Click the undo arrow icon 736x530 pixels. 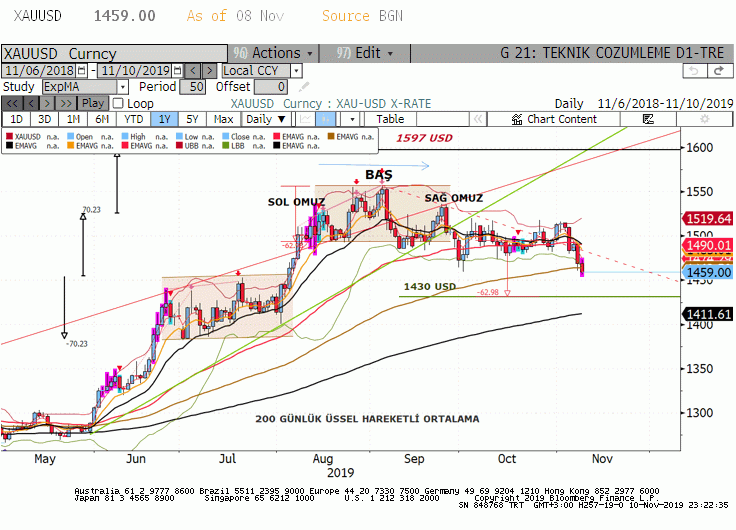coord(695,71)
